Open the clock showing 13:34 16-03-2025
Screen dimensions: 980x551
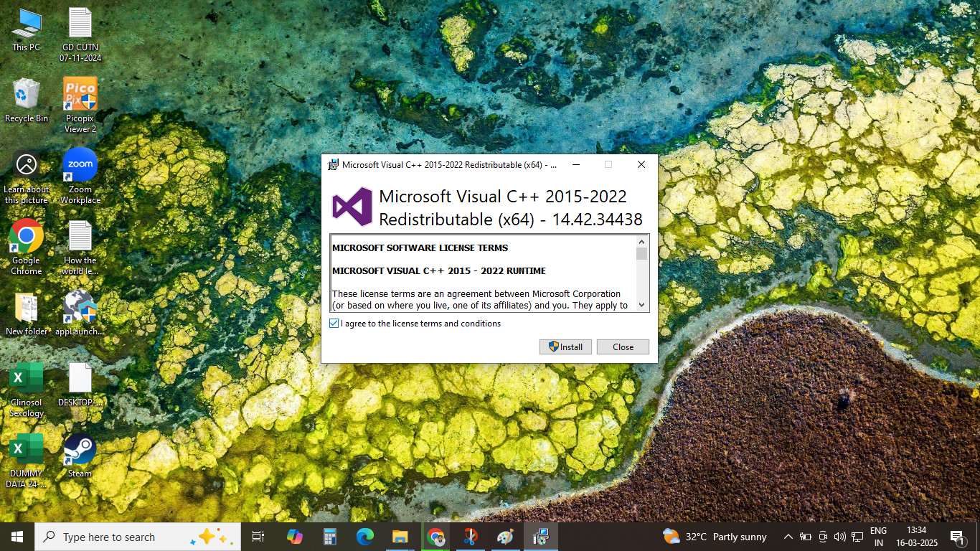(916, 537)
